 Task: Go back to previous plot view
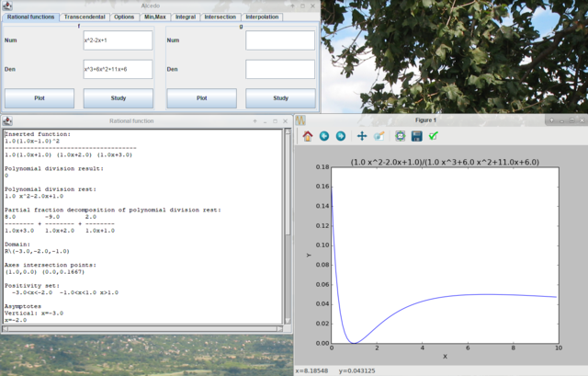tap(324, 136)
